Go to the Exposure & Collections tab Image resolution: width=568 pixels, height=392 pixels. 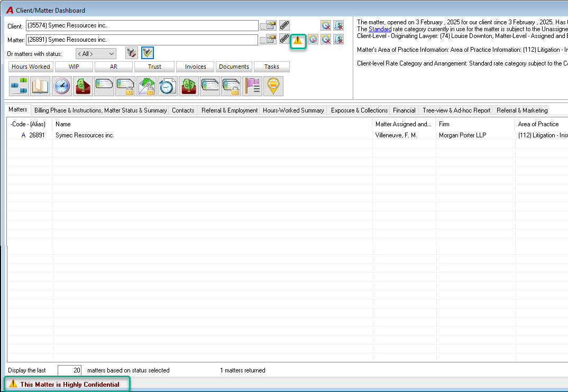click(x=359, y=110)
